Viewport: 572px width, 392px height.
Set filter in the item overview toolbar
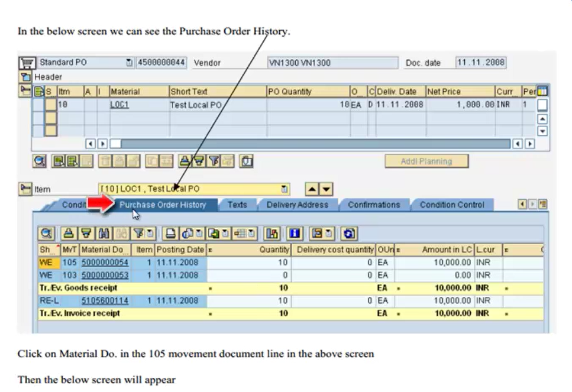click(214, 161)
